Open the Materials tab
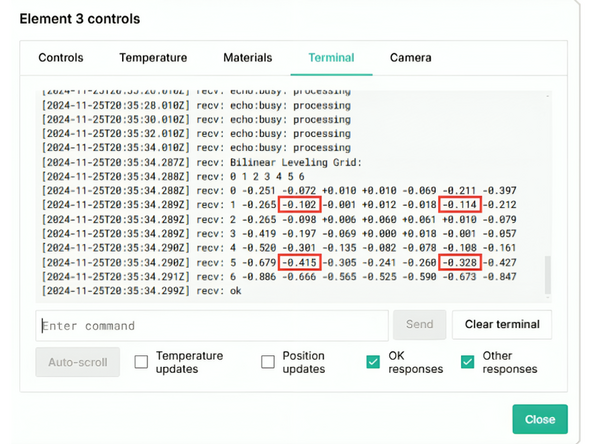Image resolution: width=592 pixels, height=444 pixels. [248, 58]
